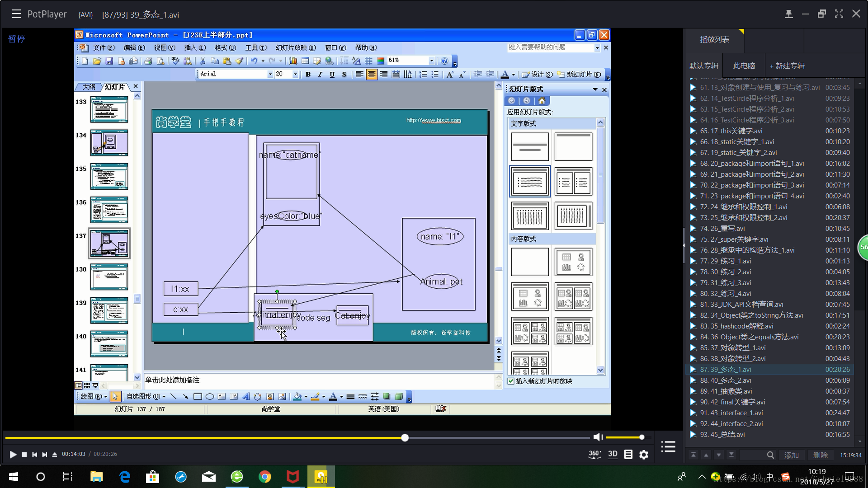Click the PotPlayer title dropdown label

47,14
